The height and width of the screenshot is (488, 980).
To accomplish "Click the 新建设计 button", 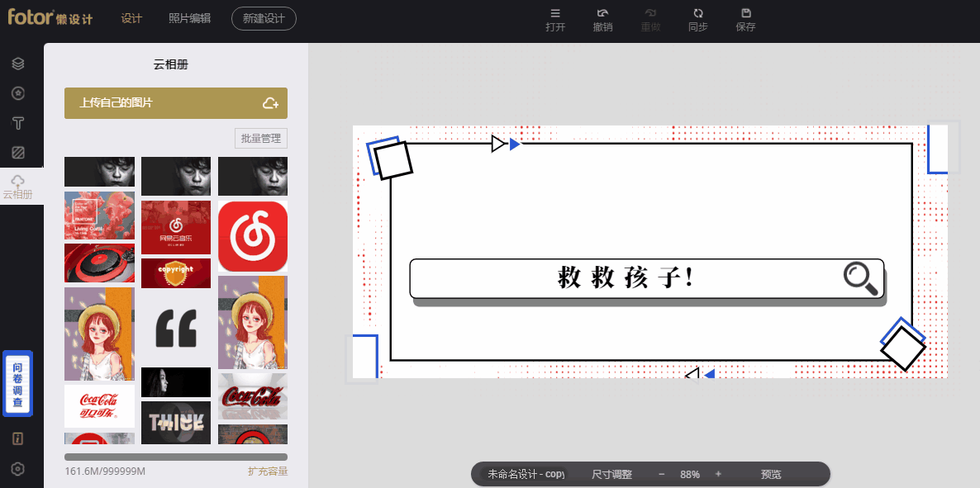I will (x=264, y=18).
